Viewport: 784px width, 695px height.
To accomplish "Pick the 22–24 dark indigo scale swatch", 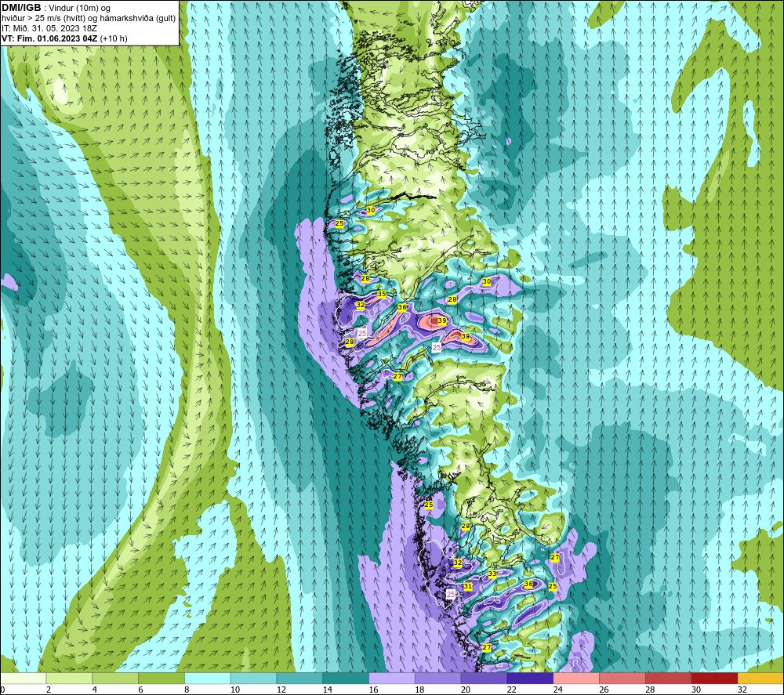I will 530,678.
